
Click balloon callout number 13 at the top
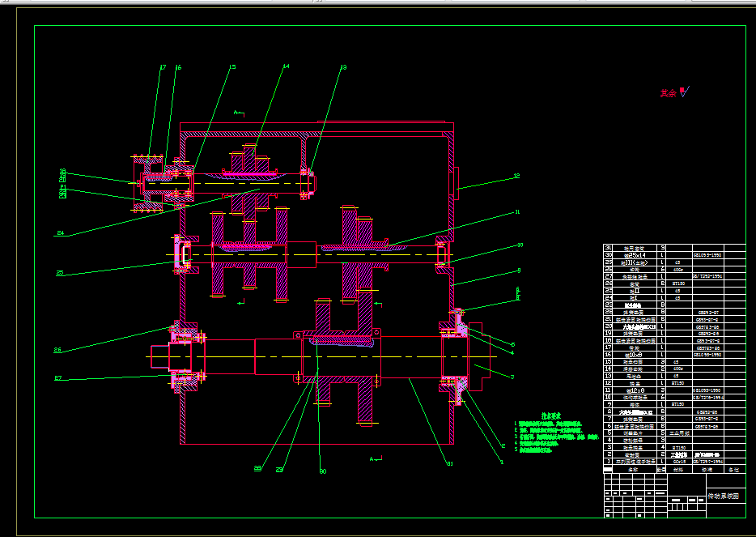(343, 67)
